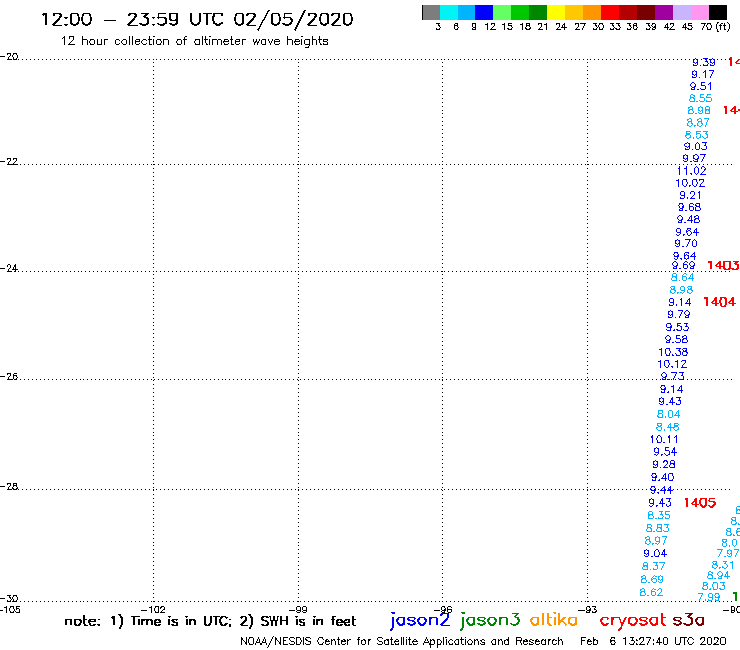Viewport: 740px width, 650px height.
Task: Click the wave height value 9.04
Action: pyautogui.click(x=655, y=553)
